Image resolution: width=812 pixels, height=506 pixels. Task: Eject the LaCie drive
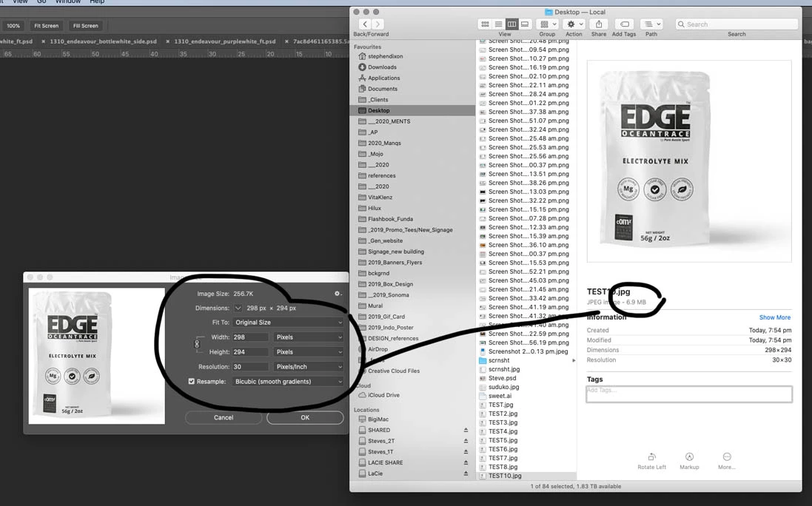click(466, 473)
